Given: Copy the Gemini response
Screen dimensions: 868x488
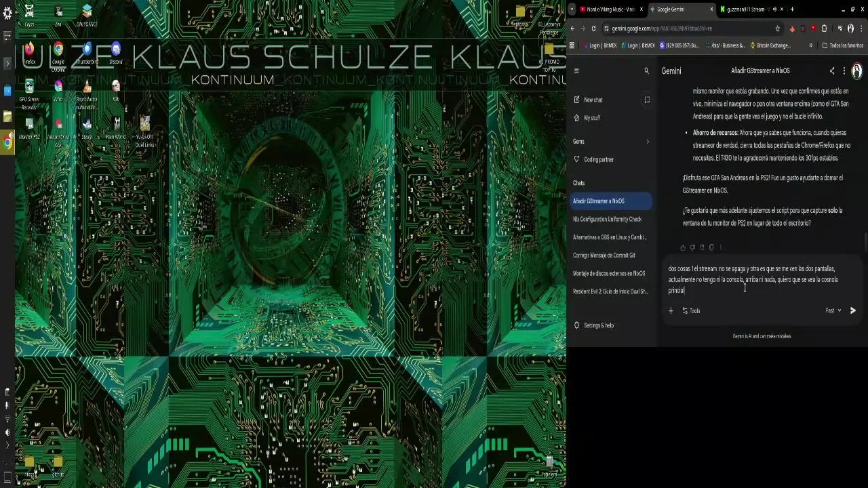Looking at the screenshot, I should point(711,247).
